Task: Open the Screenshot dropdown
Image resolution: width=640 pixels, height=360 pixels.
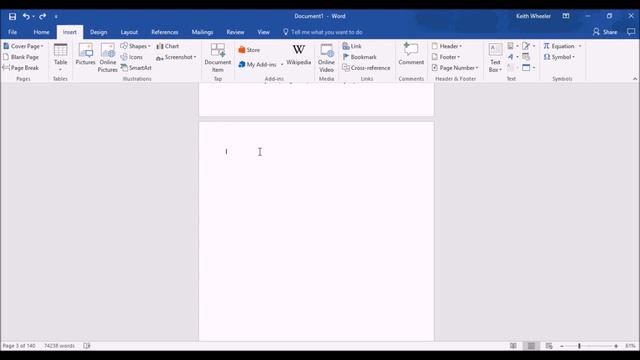Action: click(x=195, y=57)
